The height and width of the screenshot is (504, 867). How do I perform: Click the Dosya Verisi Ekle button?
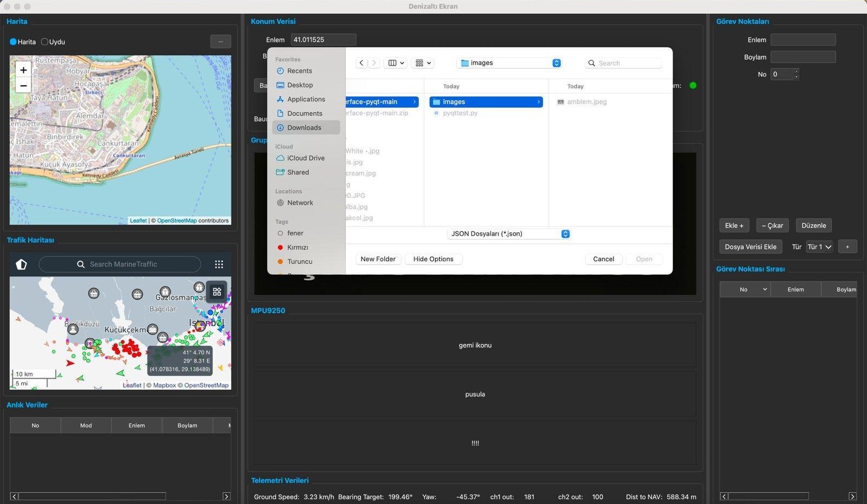click(x=750, y=247)
